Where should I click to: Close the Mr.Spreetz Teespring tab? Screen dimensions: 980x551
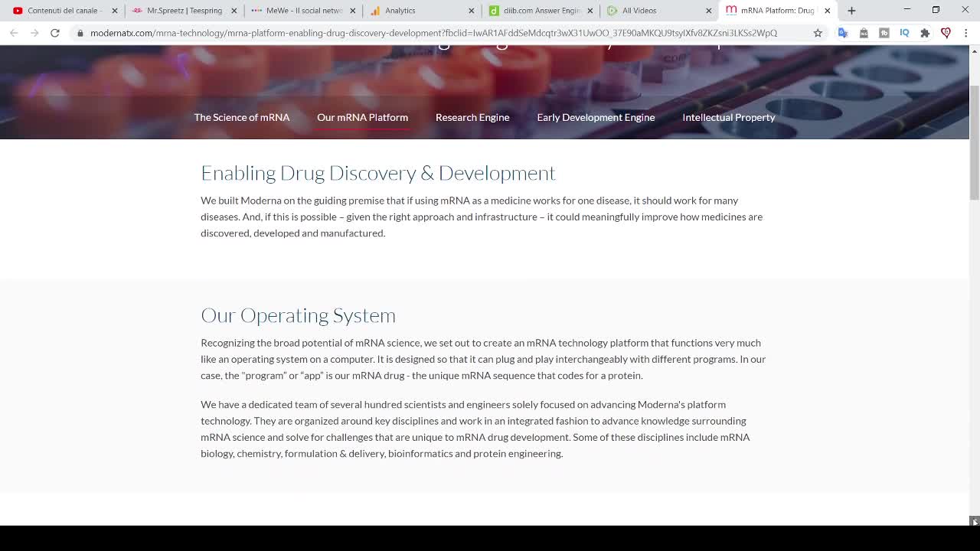coord(234,11)
